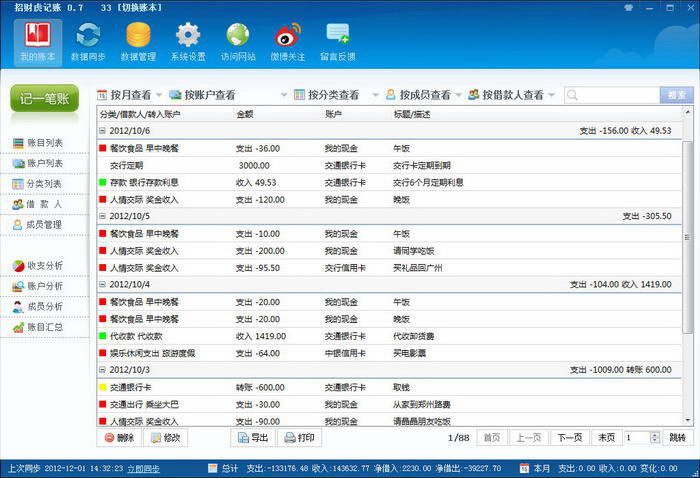Click the search input field
This screenshot has width=700, height=478.
612,95
